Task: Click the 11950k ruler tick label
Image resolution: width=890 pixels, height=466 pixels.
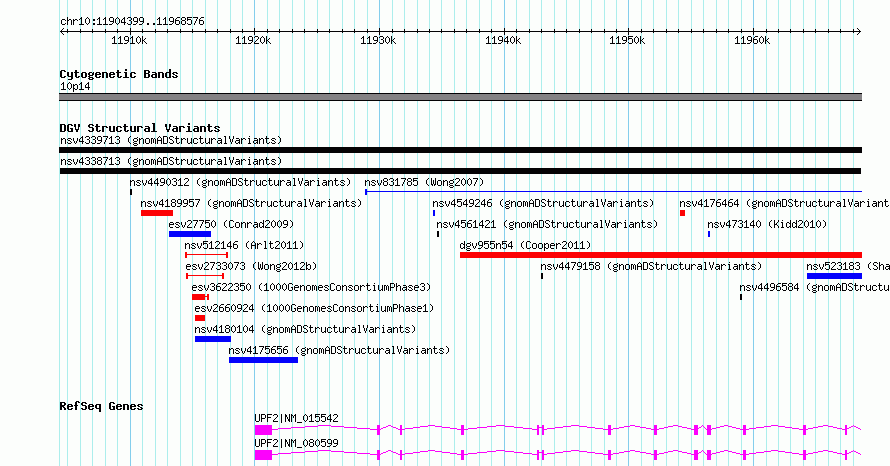Action: point(627,40)
